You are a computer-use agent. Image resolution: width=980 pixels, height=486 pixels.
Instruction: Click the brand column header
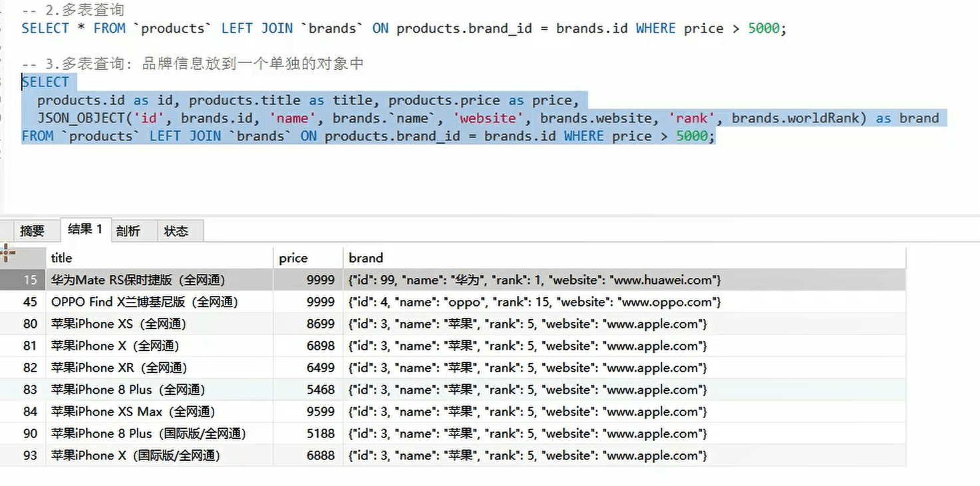(366, 258)
